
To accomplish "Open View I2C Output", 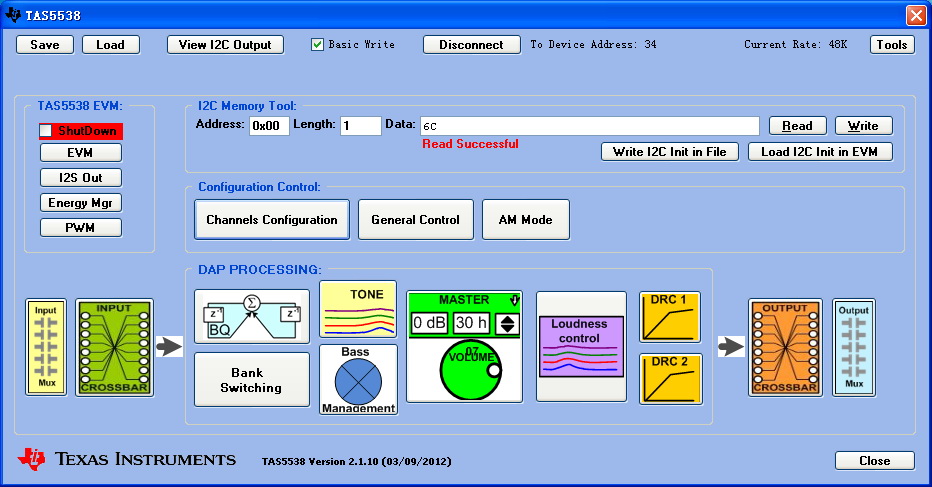I will [225, 45].
